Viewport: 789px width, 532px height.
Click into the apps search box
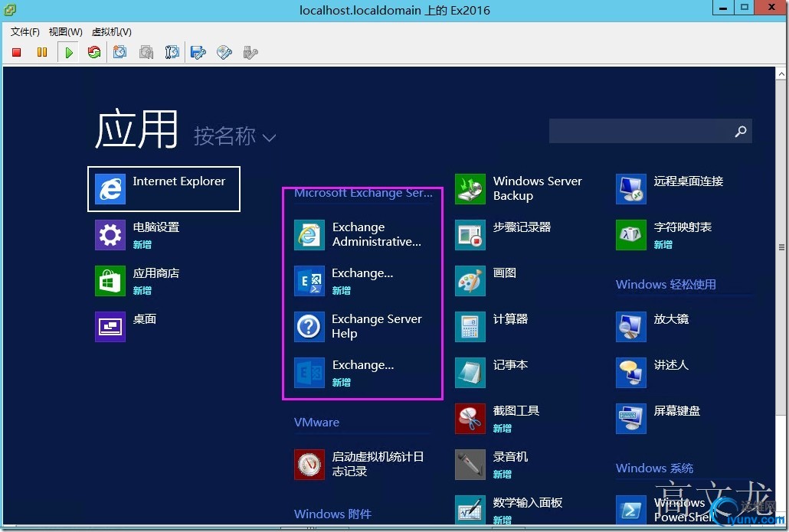[x=650, y=131]
